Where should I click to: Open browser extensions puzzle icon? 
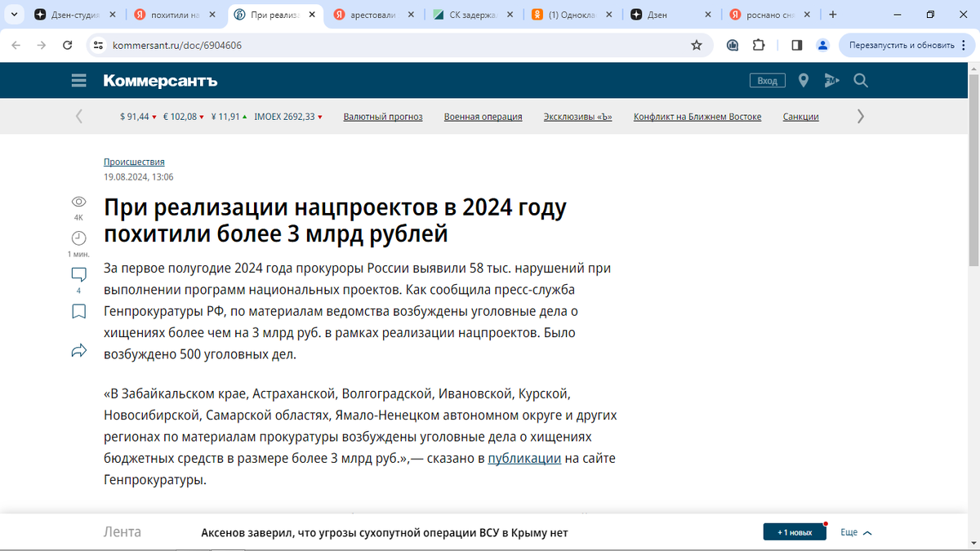pyautogui.click(x=759, y=45)
